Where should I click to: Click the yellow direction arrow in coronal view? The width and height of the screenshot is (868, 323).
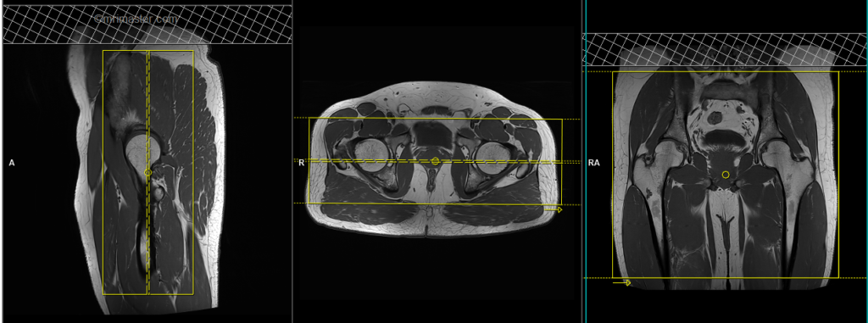tap(621, 282)
